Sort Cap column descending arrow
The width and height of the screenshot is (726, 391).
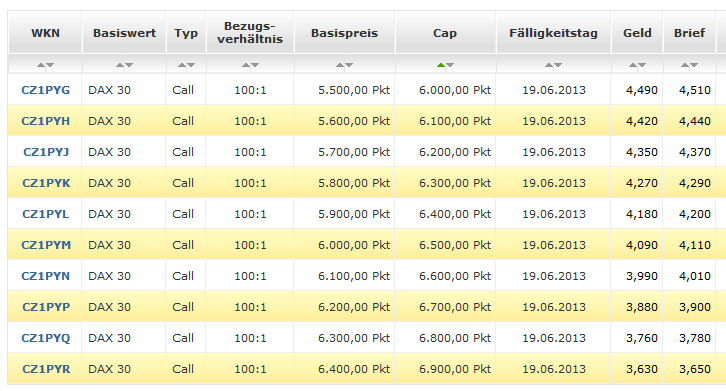tap(450, 65)
